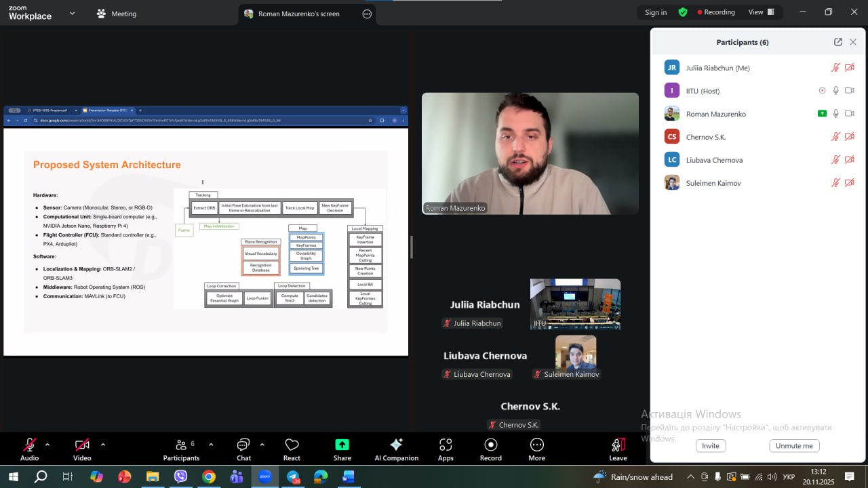
Task: Open Roman Mazurenko's screen share options
Action: coord(367,14)
